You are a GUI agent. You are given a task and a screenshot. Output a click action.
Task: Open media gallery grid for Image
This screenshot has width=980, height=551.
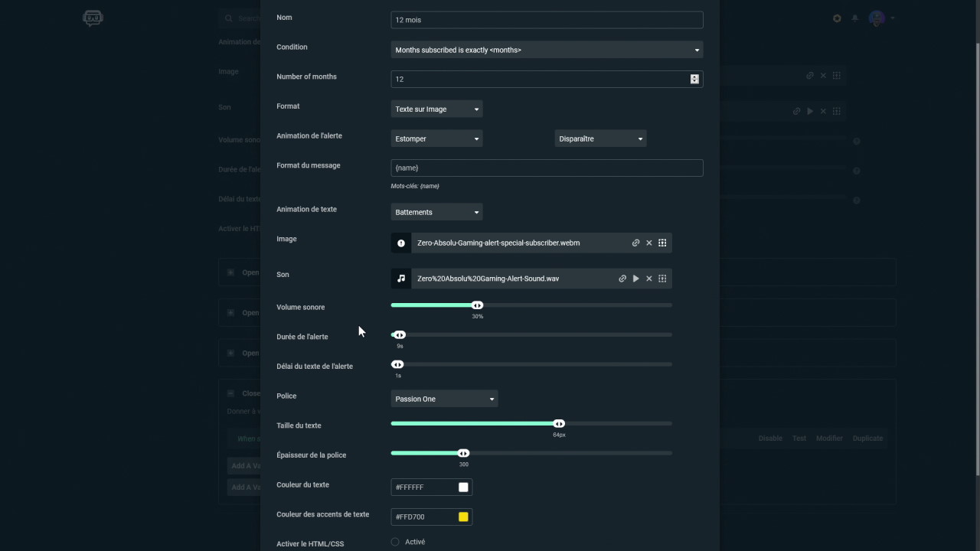pos(662,243)
